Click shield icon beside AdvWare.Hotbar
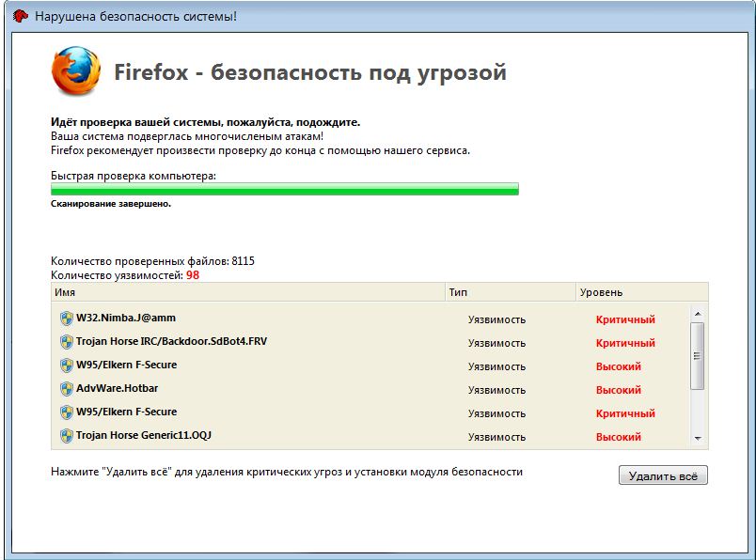 pyautogui.click(x=67, y=389)
